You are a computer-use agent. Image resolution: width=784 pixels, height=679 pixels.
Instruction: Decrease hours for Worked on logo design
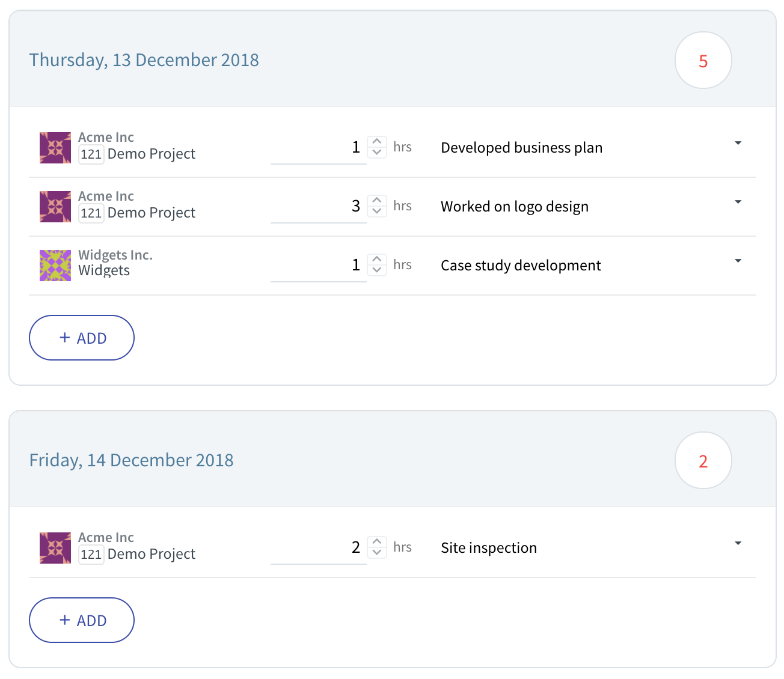377,212
